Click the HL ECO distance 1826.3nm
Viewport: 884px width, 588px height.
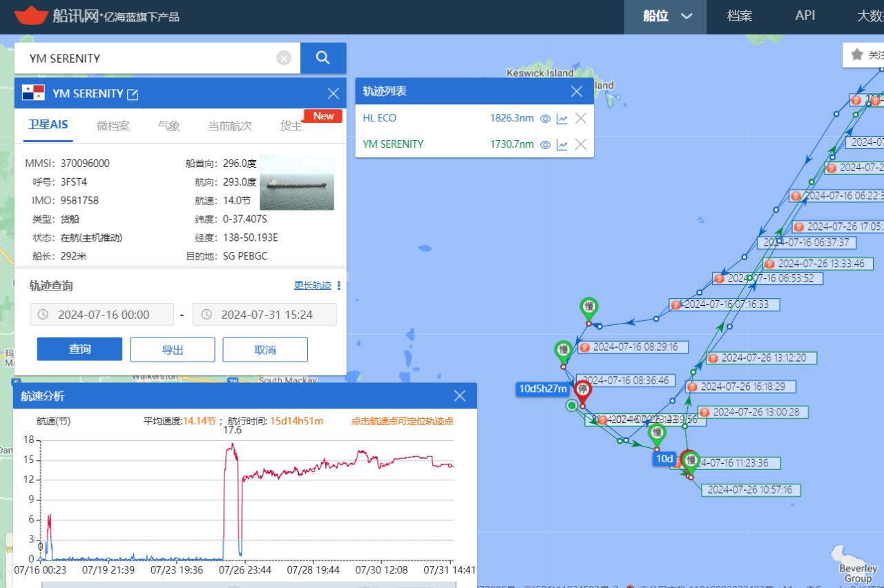[x=512, y=118]
